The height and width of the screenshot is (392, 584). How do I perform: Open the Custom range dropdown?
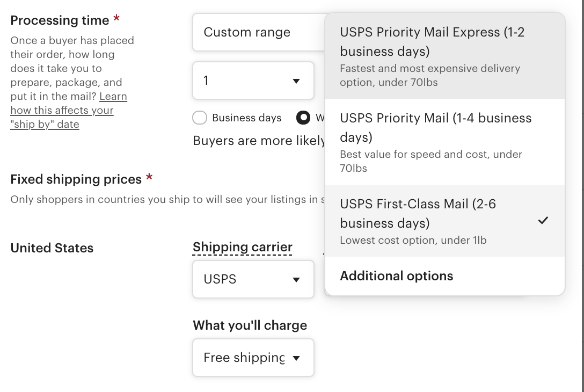click(x=258, y=32)
